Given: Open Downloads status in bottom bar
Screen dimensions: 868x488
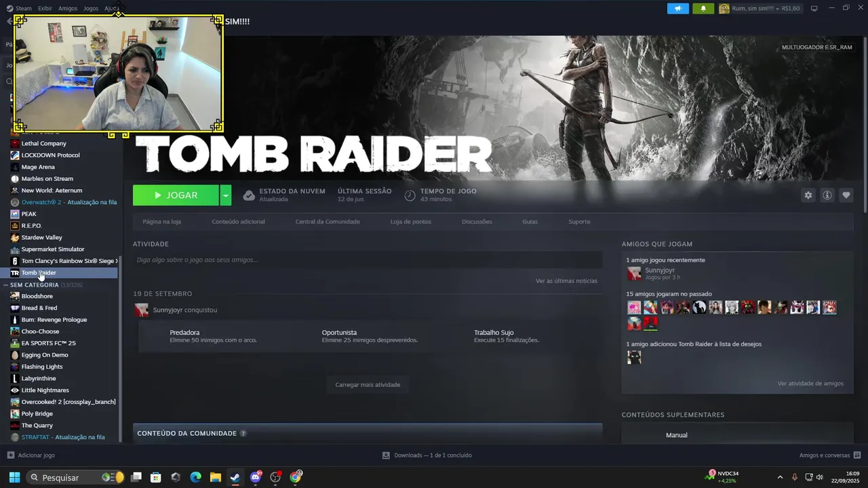Looking at the screenshot, I should click(x=427, y=455).
